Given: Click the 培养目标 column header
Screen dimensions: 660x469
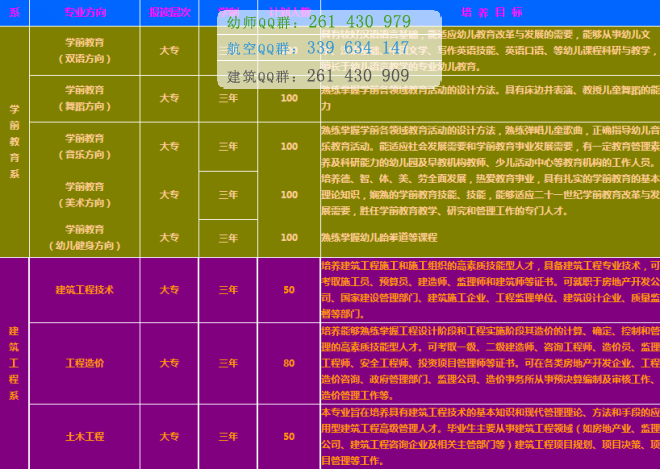Looking at the screenshot, I should (x=490, y=12).
